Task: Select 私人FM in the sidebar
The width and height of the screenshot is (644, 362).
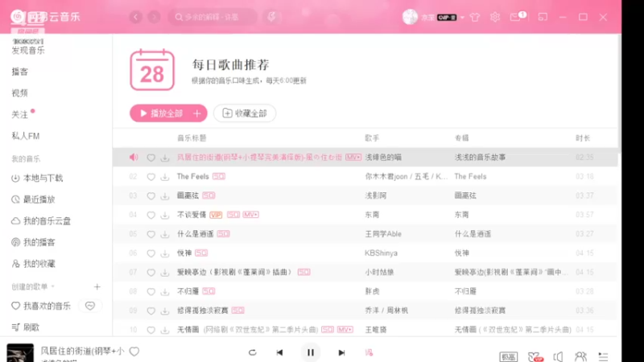Action: (x=26, y=136)
